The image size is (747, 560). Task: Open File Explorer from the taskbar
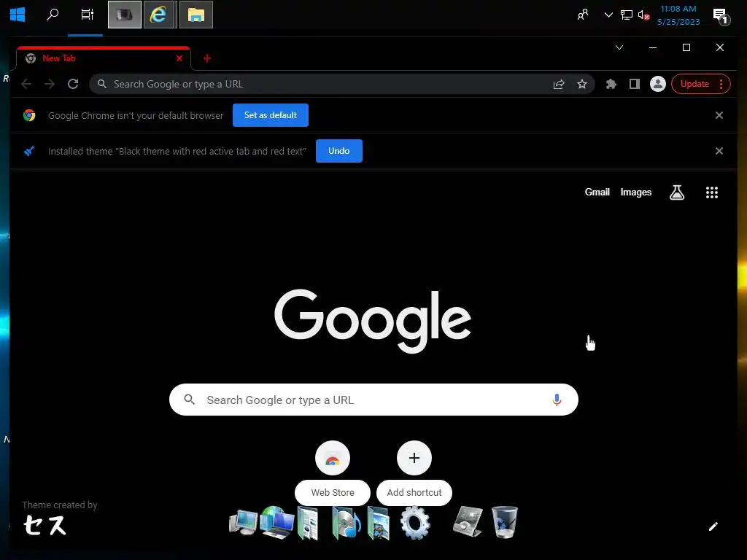coord(196,15)
